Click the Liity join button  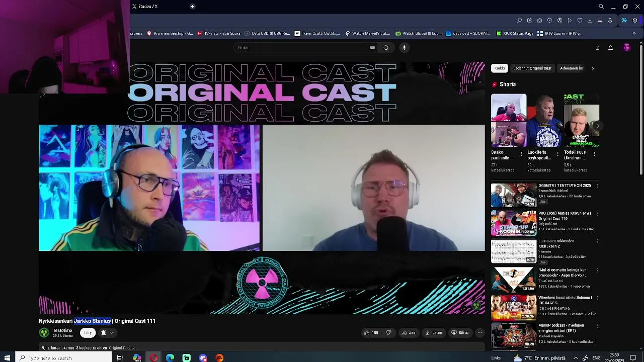(88, 333)
